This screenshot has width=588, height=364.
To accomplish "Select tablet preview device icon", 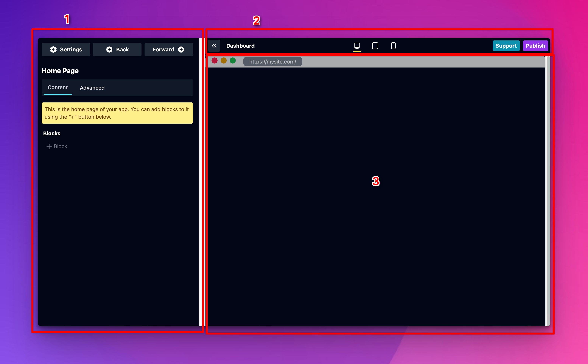I will pos(375,46).
